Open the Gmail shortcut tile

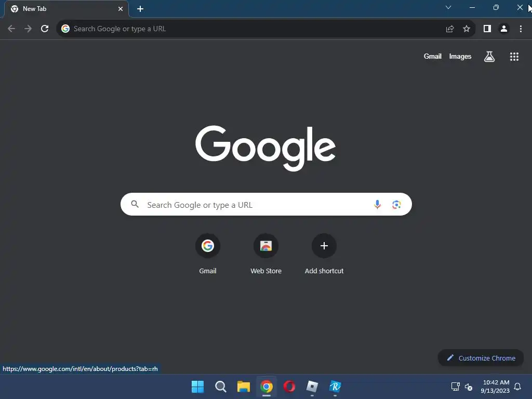tap(208, 254)
